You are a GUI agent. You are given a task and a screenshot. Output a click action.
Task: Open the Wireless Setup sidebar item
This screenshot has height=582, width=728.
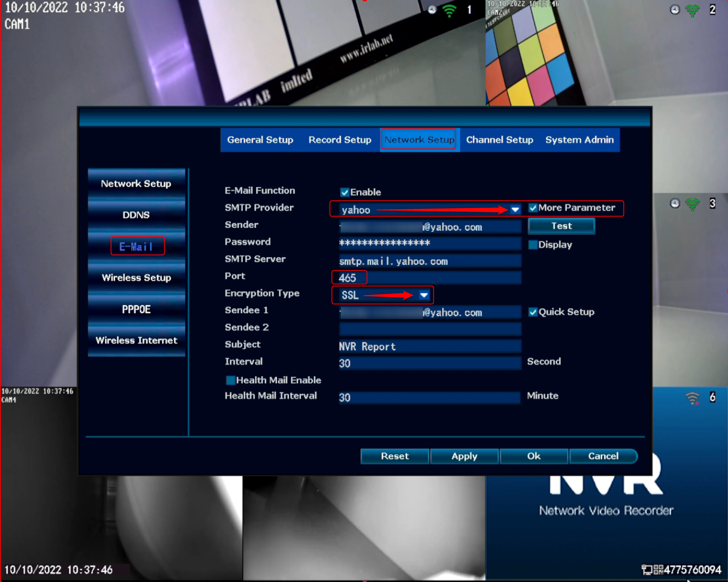click(136, 278)
